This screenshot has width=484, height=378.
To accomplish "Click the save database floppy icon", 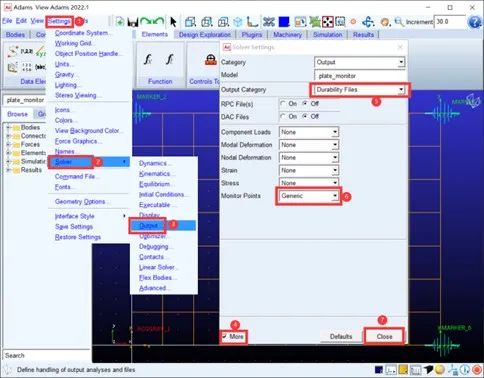I will pyautogui.click(x=133, y=22).
